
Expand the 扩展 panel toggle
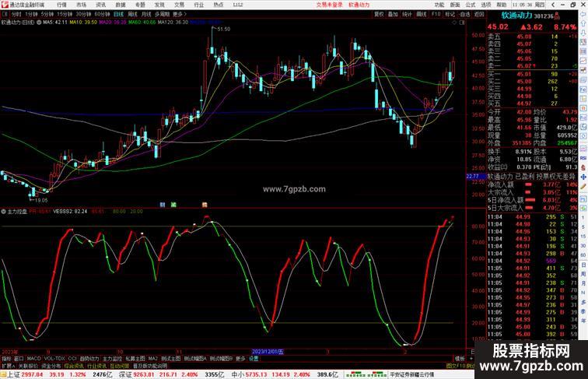[8, 366]
